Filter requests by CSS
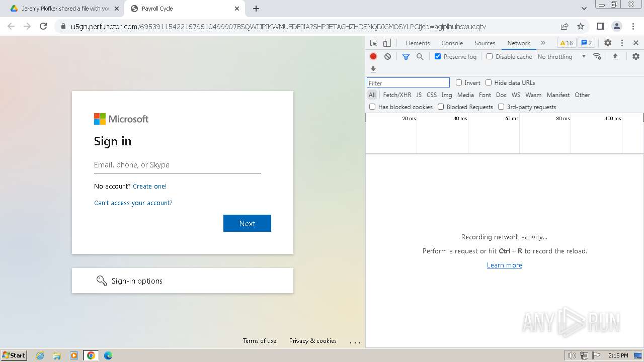644x362 pixels. click(x=432, y=95)
